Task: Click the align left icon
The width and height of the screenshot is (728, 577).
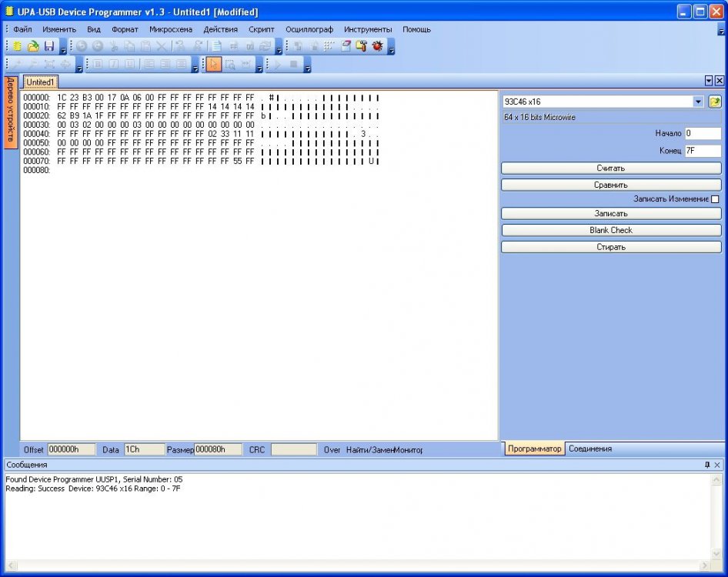Action: 149,65
